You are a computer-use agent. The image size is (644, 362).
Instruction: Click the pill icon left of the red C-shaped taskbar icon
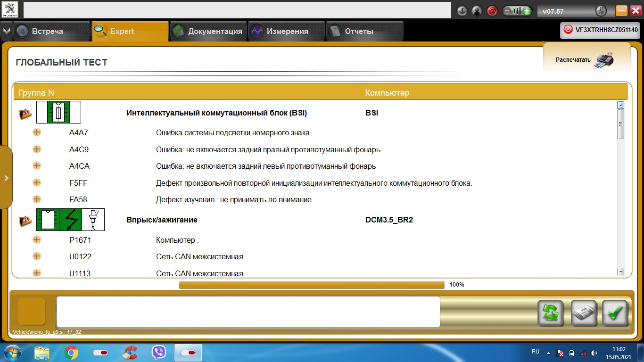tap(100, 352)
